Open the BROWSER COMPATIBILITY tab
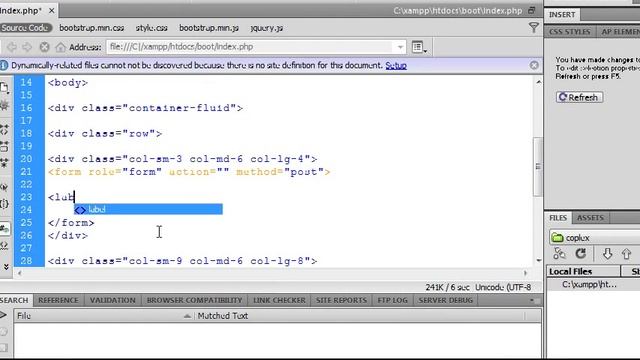Image resolution: width=640 pixels, height=360 pixels. pos(194,300)
